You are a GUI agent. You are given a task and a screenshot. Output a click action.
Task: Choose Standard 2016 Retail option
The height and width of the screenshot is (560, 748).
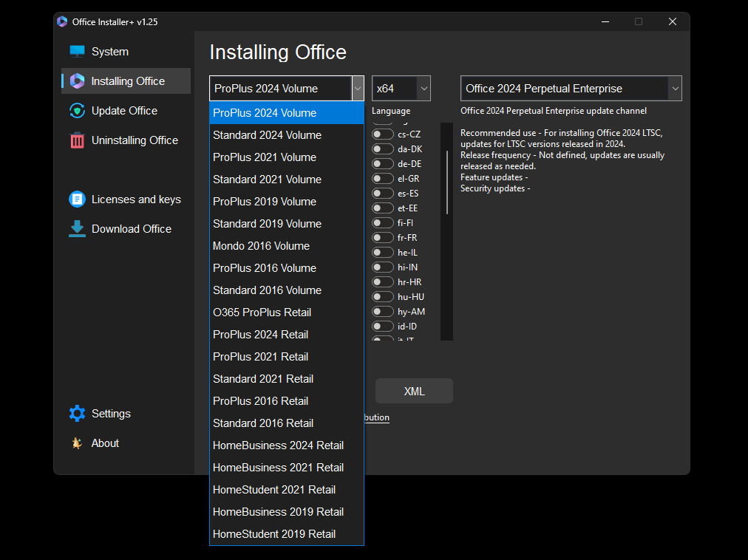click(287, 423)
